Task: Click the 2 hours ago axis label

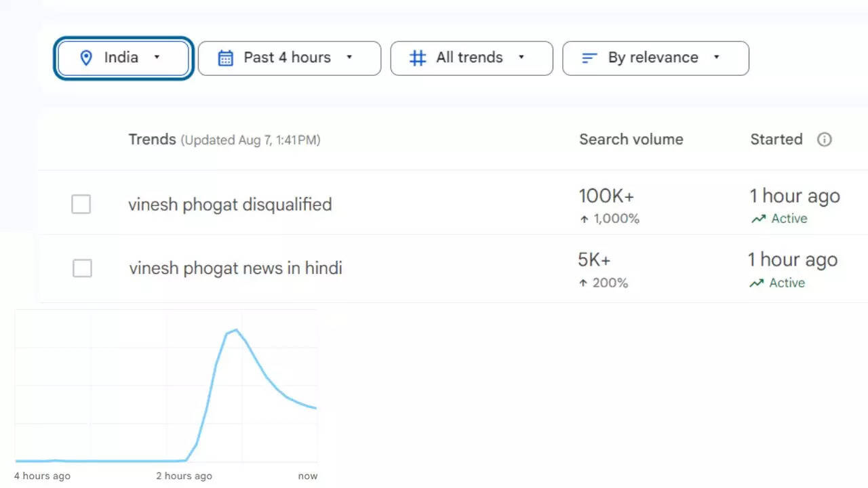Action: point(184,476)
